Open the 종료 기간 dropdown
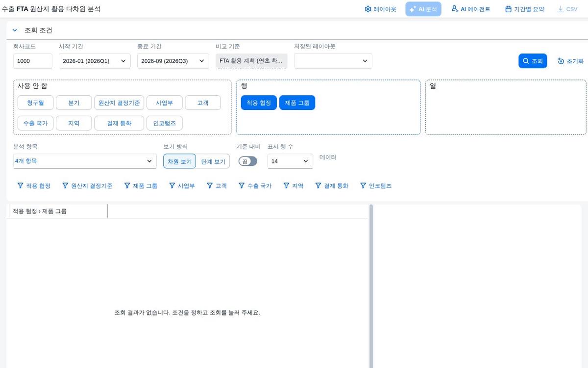The width and height of the screenshot is (588, 368). coord(173,61)
